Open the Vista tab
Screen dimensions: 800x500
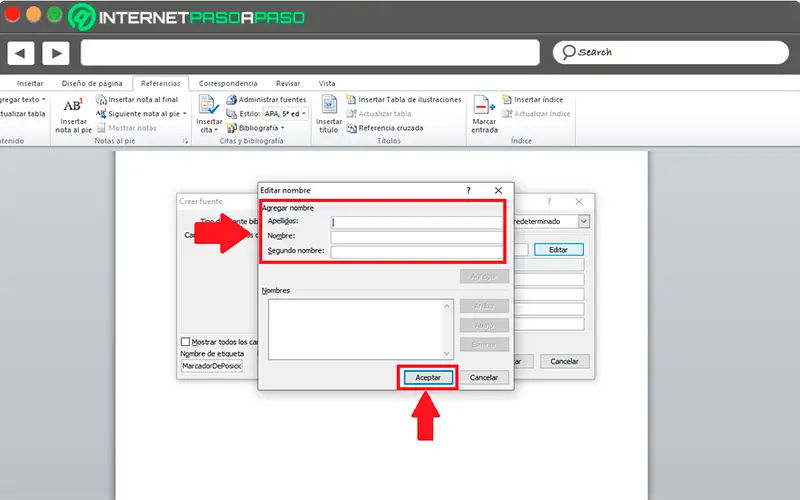327,83
